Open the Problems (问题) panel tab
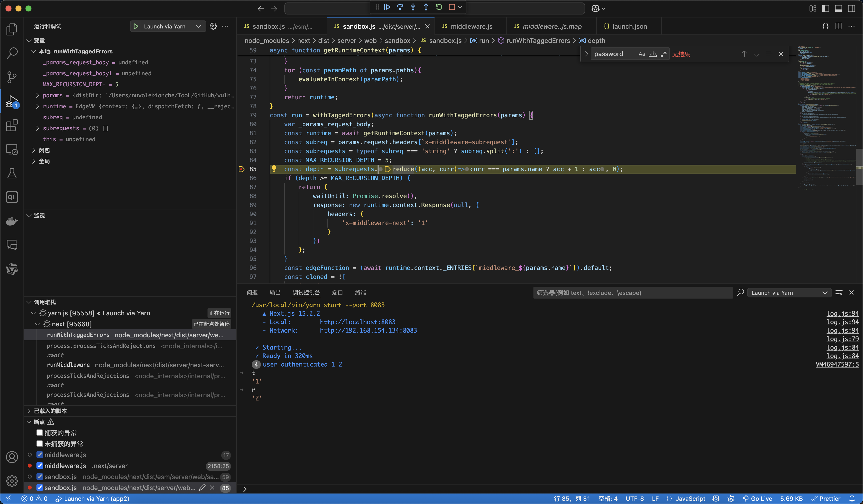 [252, 293]
